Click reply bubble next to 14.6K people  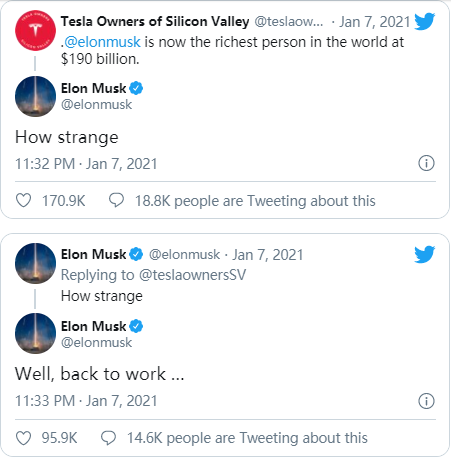[108, 438]
